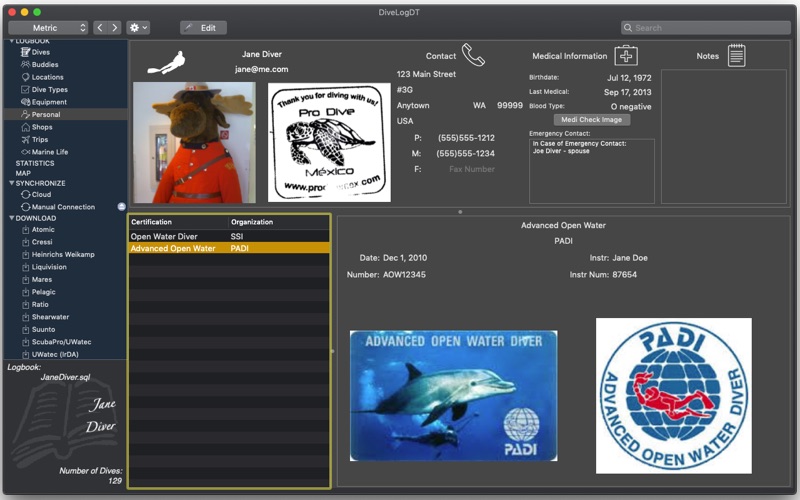Click the dolphin PADI certification card image

tap(454, 396)
